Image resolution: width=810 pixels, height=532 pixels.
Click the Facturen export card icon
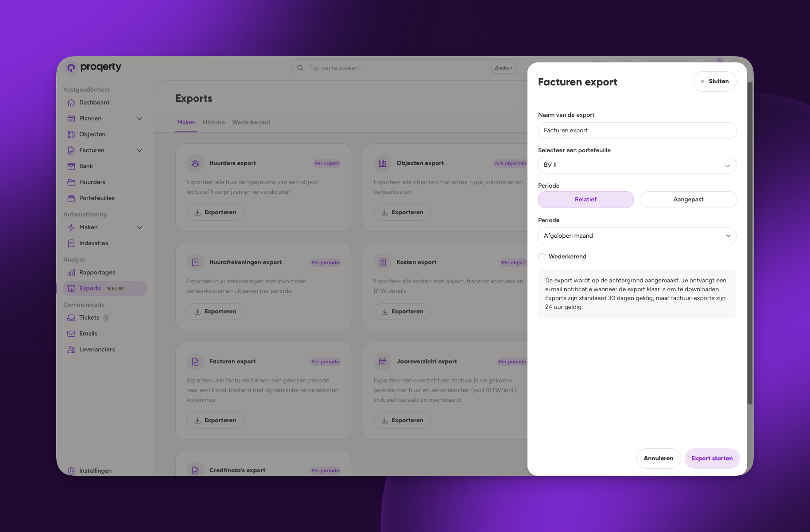pyautogui.click(x=195, y=362)
